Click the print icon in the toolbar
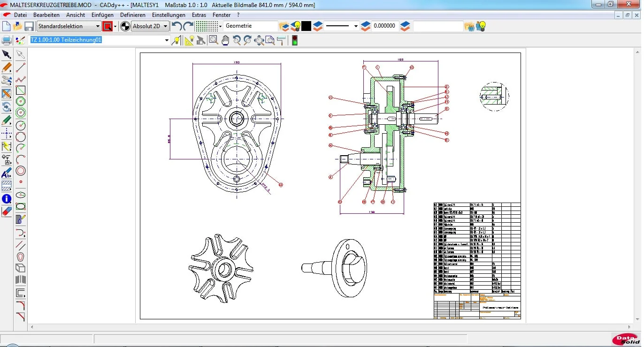The image size is (644, 347). (x=7, y=40)
